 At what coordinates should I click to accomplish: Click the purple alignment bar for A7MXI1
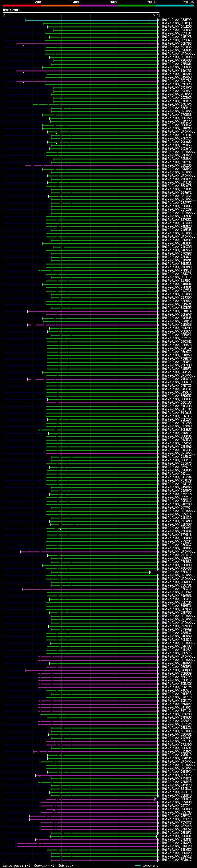90,589
